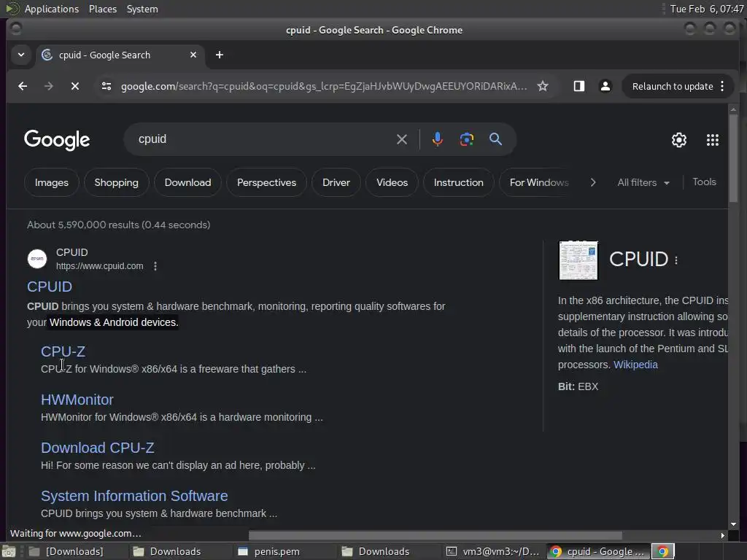Open the System menu

(x=142, y=9)
